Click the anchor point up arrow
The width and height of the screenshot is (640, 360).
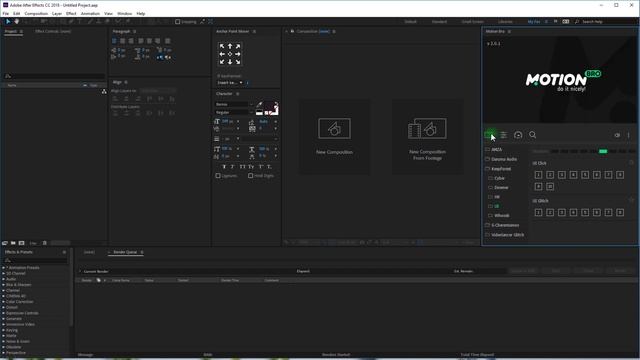pos(230,46)
